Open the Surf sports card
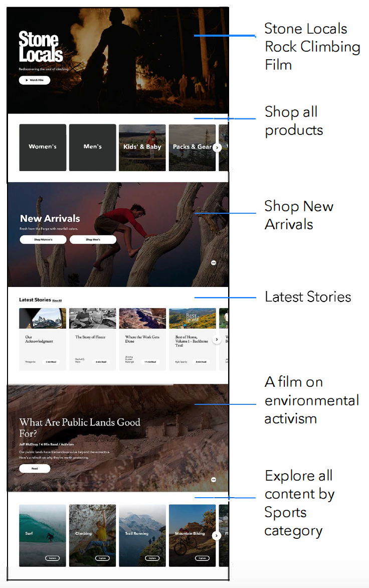Screen dimensions: 369x588 43,535
